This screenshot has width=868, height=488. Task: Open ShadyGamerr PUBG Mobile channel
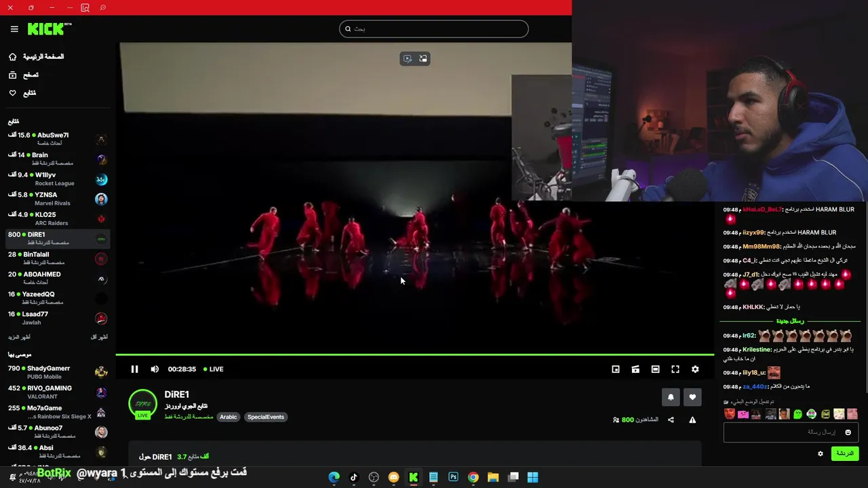coord(58,372)
